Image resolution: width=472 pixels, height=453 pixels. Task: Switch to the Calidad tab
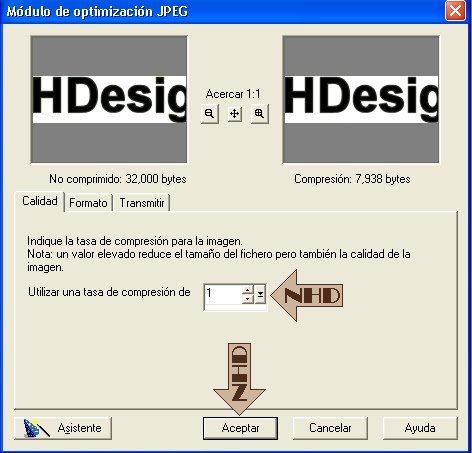tap(40, 201)
